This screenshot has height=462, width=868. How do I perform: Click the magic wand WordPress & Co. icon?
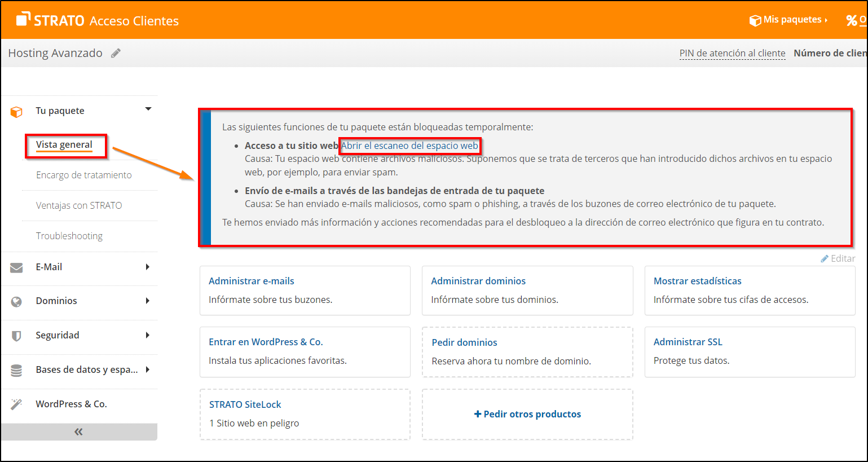coord(16,404)
